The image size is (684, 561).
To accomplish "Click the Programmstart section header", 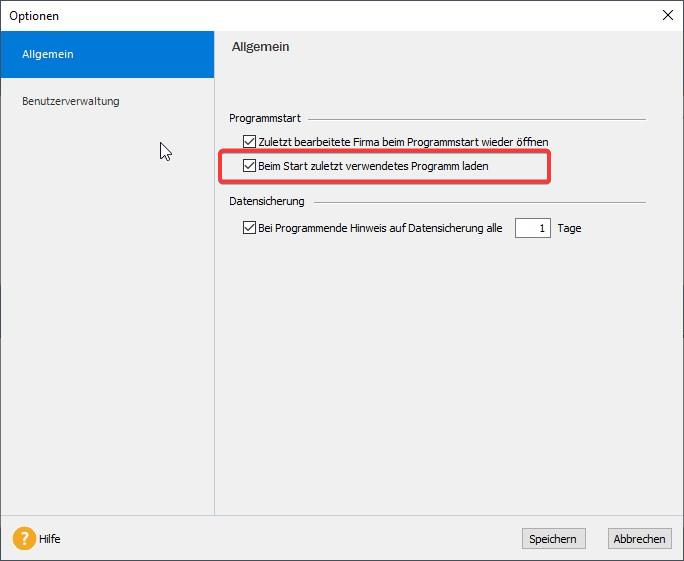I will [265, 118].
